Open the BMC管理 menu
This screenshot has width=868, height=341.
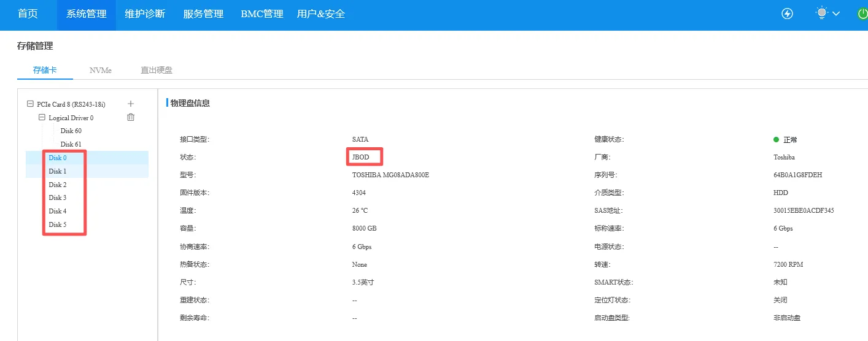pos(262,13)
